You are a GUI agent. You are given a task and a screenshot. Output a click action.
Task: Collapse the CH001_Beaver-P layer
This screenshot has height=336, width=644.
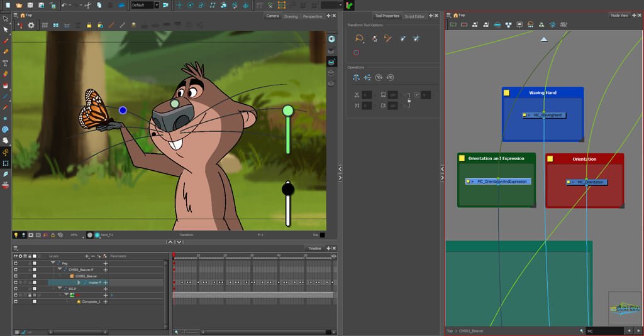(x=60, y=269)
